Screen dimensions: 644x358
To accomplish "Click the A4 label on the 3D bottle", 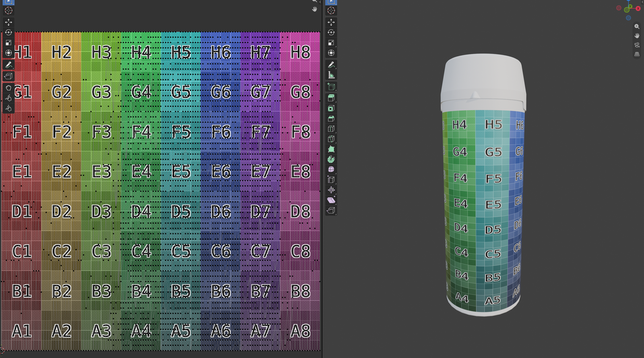I will 462,298.
